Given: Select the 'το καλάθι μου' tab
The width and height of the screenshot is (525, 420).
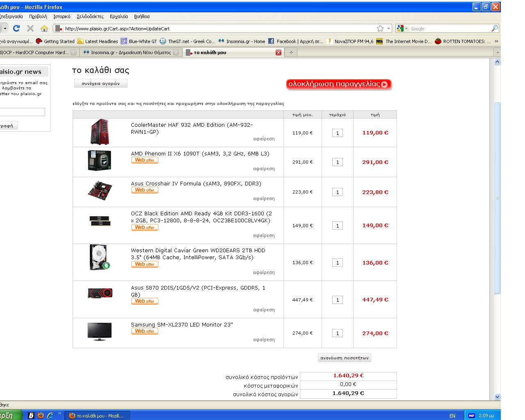Looking at the screenshot, I should point(233,52).
